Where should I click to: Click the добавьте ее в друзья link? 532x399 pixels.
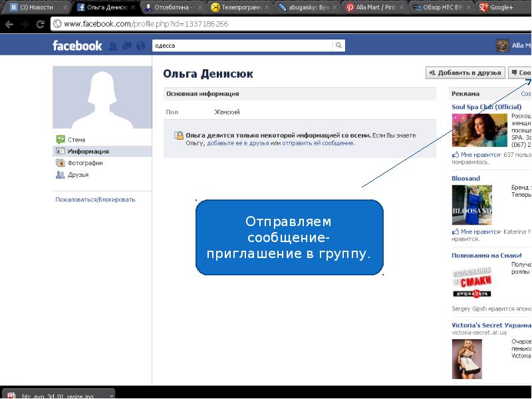(x=237, y=143)
